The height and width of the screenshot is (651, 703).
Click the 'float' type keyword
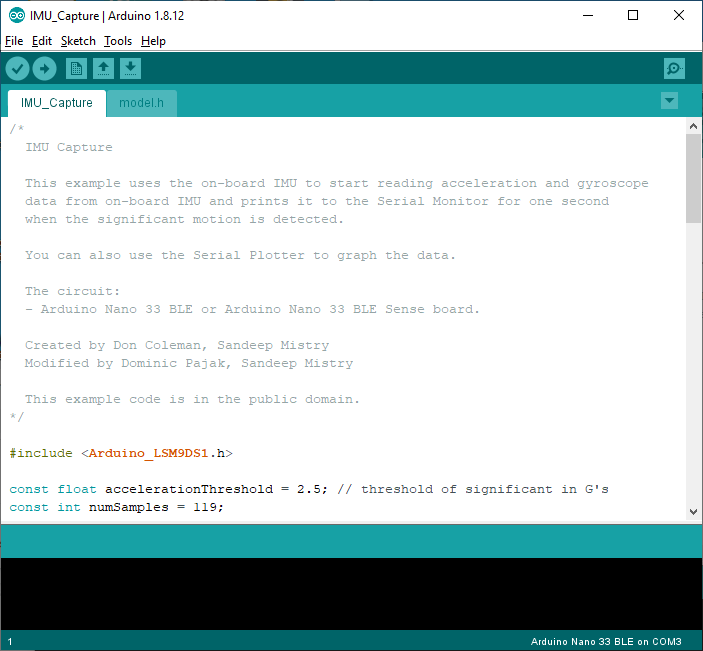77,489
